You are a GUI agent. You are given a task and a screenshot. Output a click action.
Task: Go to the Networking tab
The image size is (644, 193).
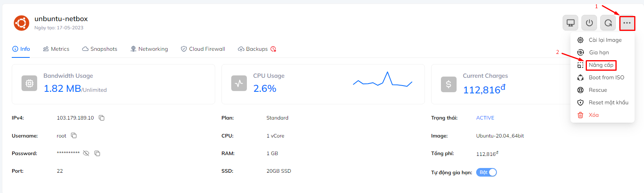tap(149, 49)
